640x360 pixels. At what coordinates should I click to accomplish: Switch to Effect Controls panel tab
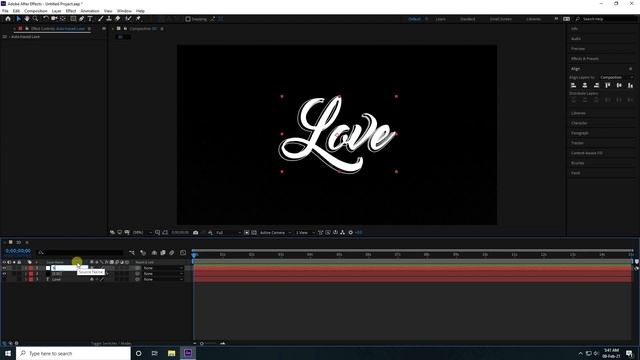58,29
